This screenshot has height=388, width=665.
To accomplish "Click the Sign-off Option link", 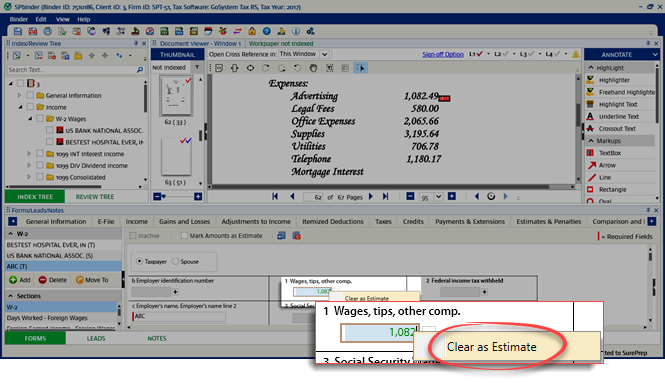I will tap(443, 54).
